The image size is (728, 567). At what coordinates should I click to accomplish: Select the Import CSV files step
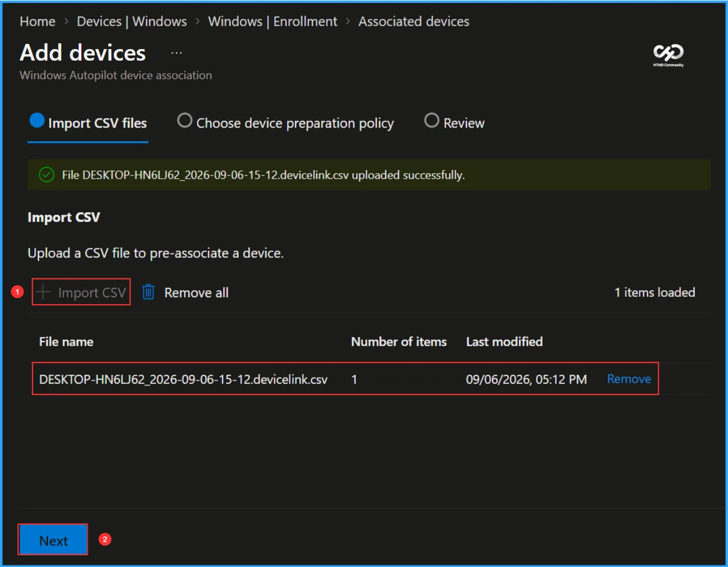tap(88, 123)
